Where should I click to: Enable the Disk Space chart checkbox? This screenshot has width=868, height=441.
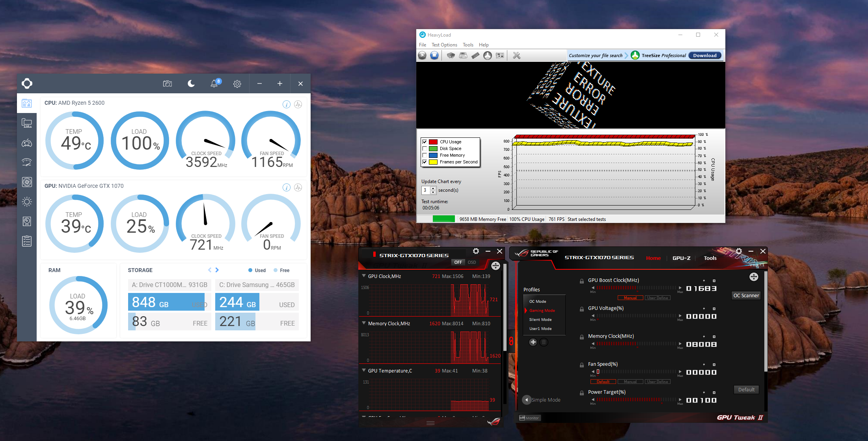coord(425,148)
